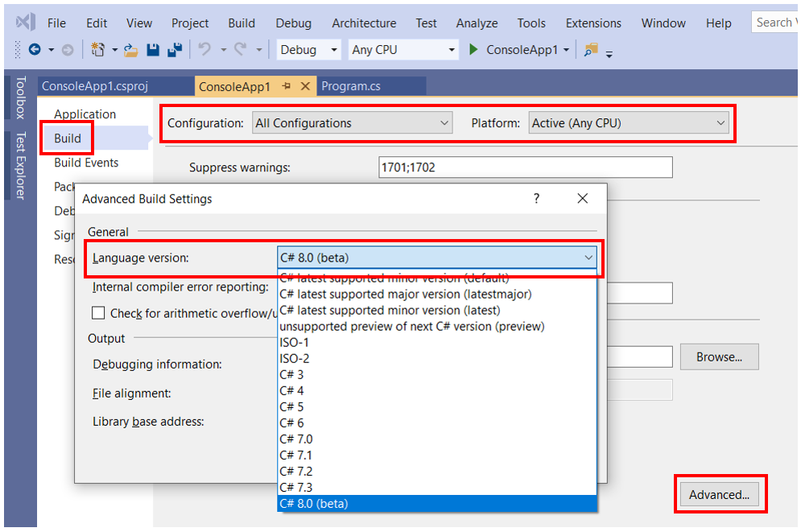Open the back navigation history dropdown arrow

click(x=51, y=50)
